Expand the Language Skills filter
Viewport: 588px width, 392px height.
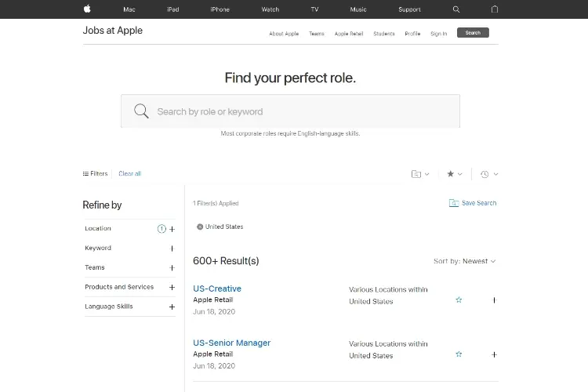click(x=172, y=307)
